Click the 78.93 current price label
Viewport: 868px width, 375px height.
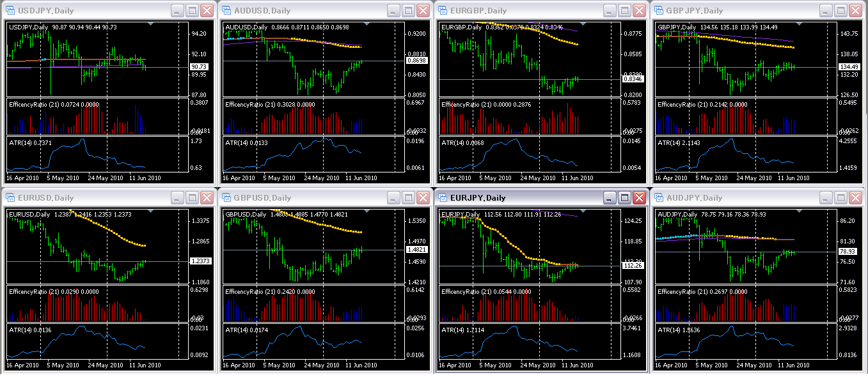click(x=848, y=252)
